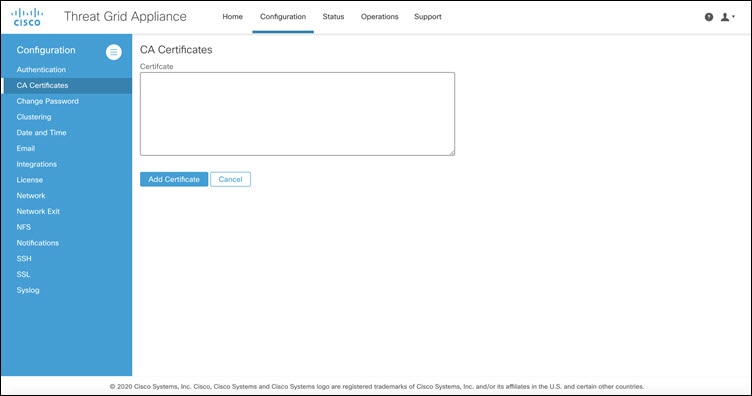This screenshot has height=396, width=752.
Task: Open Email configuration
Action: point(25,149)
